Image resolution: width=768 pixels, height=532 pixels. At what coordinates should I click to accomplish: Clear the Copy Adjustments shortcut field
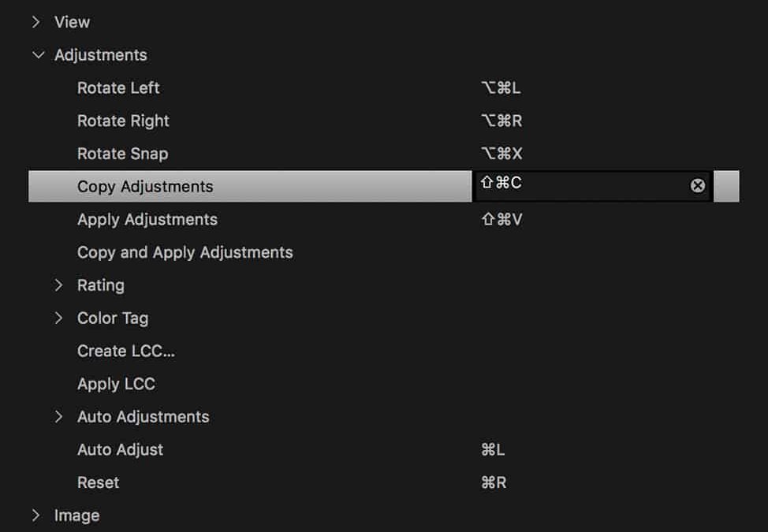coord(698,186)
